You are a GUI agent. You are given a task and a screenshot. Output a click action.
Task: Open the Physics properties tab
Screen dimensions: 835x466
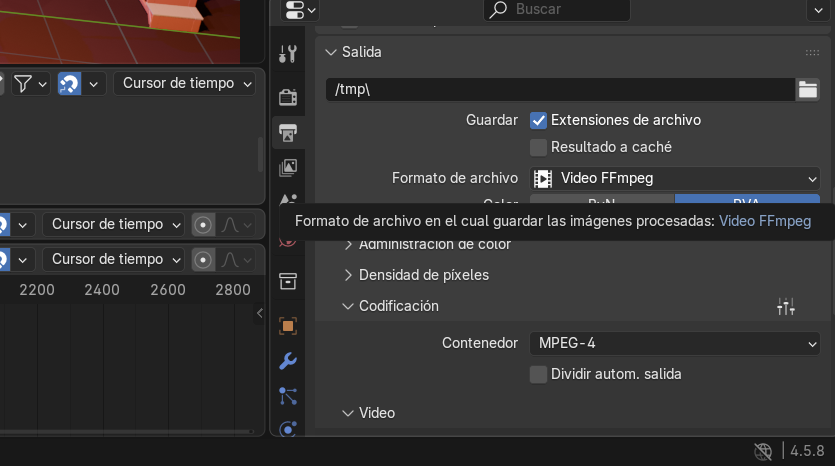pos(288,428)
